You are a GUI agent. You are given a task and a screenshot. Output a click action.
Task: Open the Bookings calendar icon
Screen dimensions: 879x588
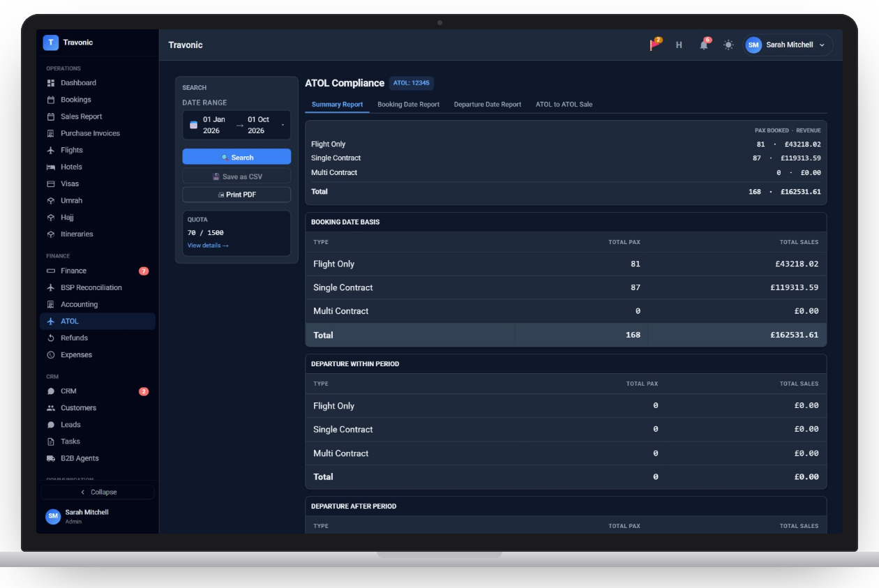click(x=51, y=100)
